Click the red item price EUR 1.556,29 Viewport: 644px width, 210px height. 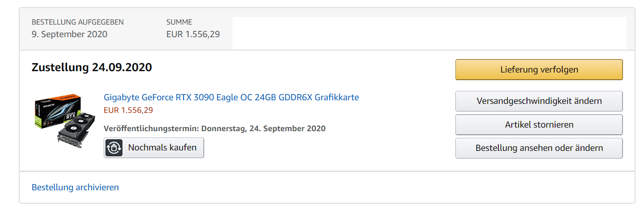128,110
